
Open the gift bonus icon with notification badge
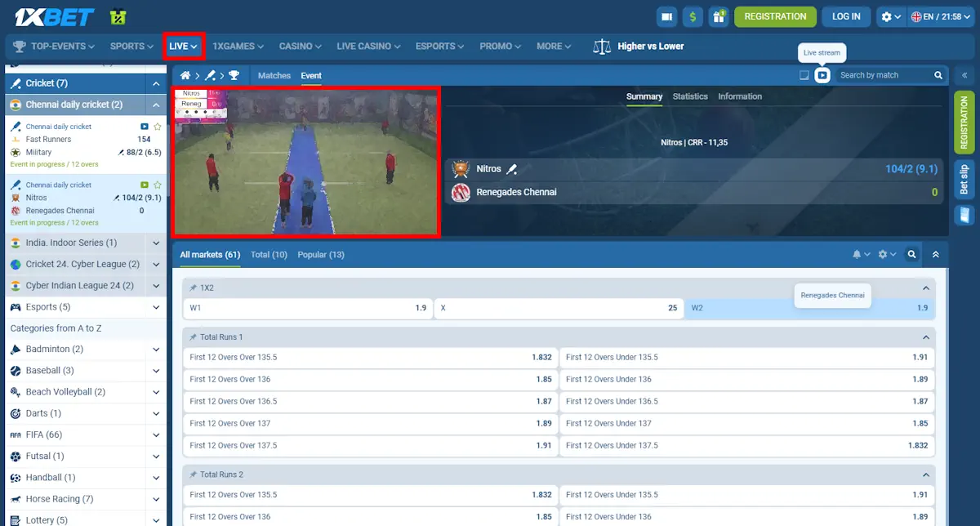[719, 16]
